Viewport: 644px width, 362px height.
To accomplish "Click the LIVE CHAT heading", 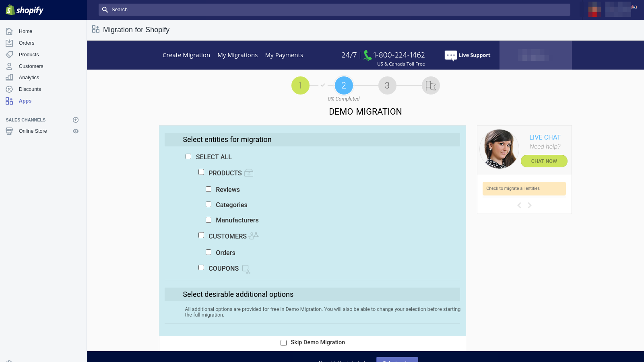I will point(545,137).
